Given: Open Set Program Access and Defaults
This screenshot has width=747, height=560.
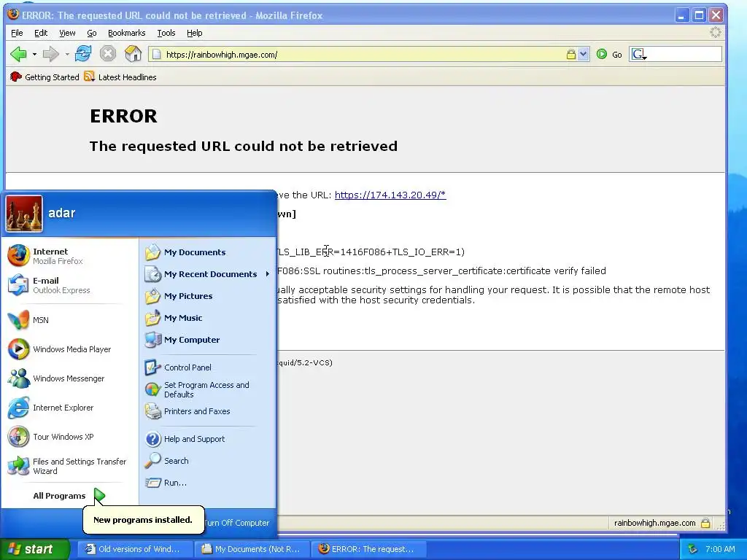Looking at the screenshot, I should coord(208,389).
